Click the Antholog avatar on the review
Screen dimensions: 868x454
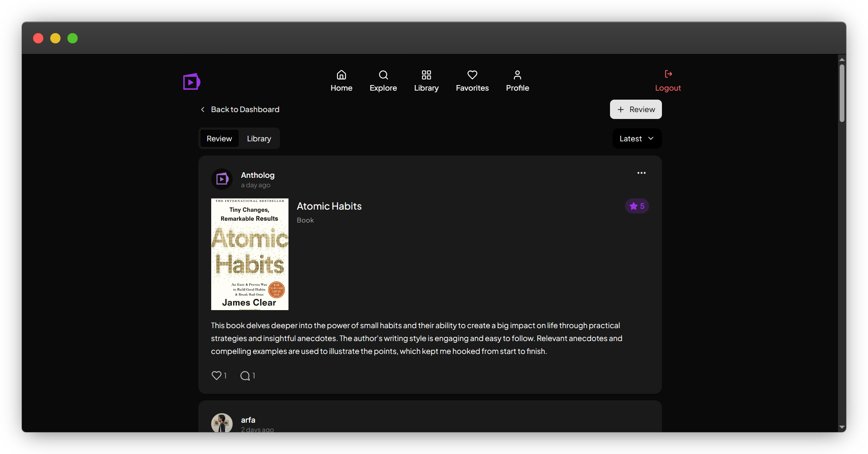tap(222, 179)
